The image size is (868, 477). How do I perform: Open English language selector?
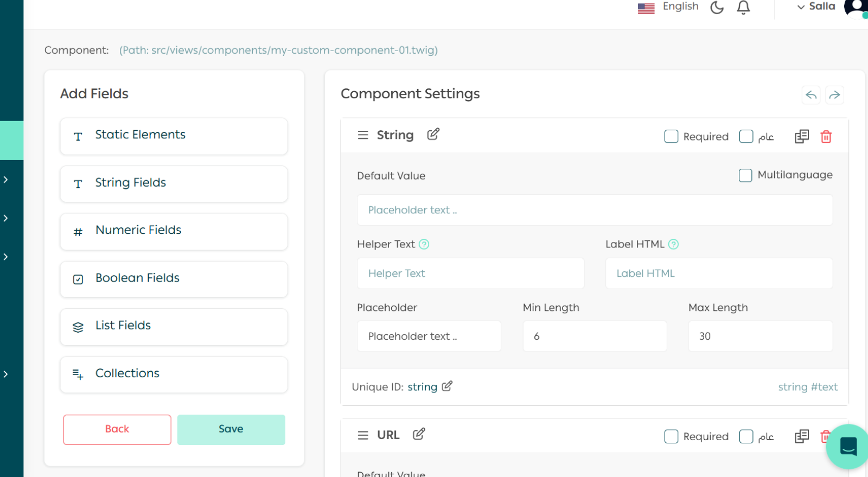pyautogui.click(x=680, y=7)
